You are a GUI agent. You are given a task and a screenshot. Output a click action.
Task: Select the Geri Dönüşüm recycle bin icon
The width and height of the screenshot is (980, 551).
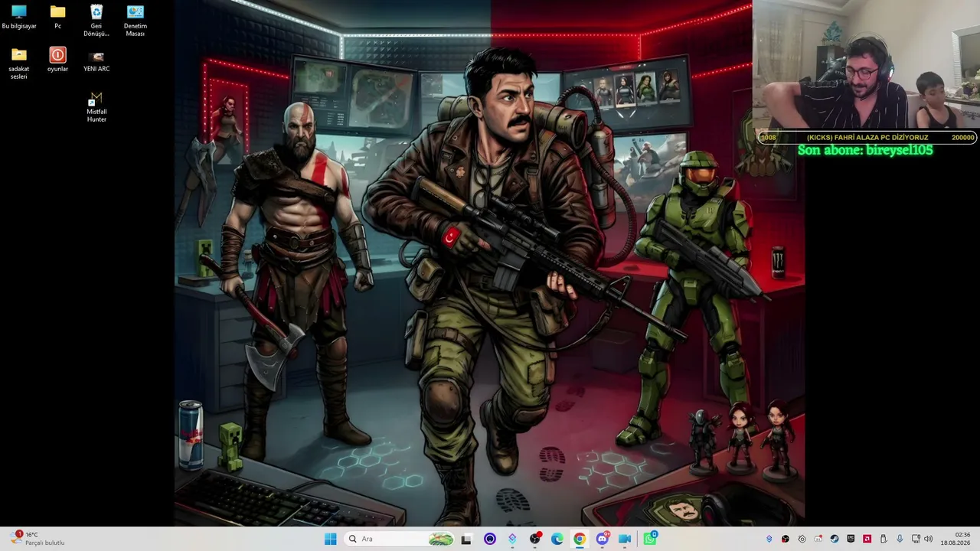tap(96, 21)
